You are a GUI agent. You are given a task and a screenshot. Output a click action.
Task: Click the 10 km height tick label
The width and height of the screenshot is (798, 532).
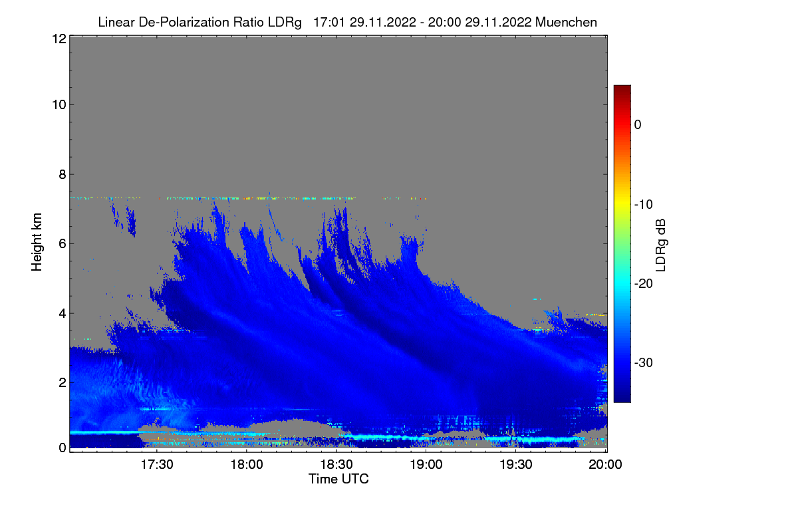click(59, 104)
